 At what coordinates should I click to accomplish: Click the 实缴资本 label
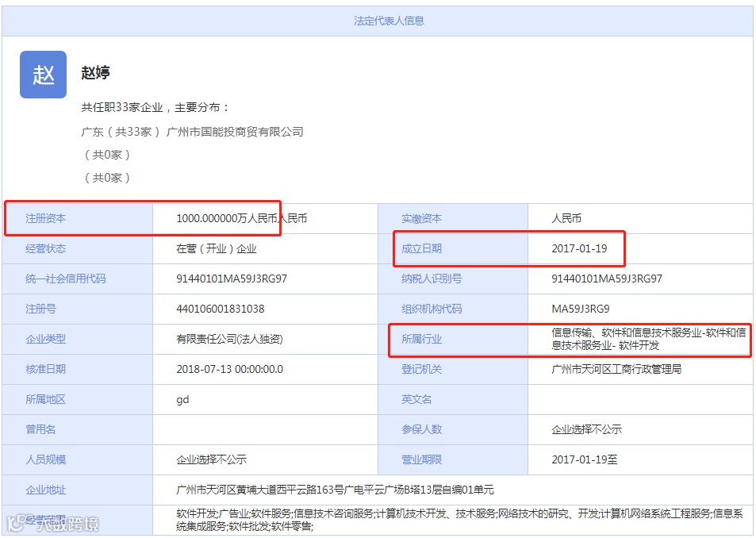click(421, 219)
